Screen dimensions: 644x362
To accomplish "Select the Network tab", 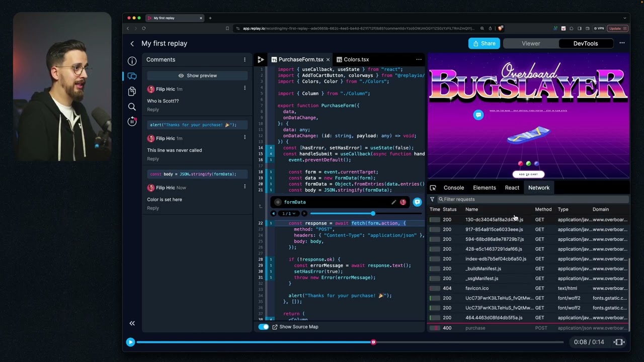I will (539, 188).
